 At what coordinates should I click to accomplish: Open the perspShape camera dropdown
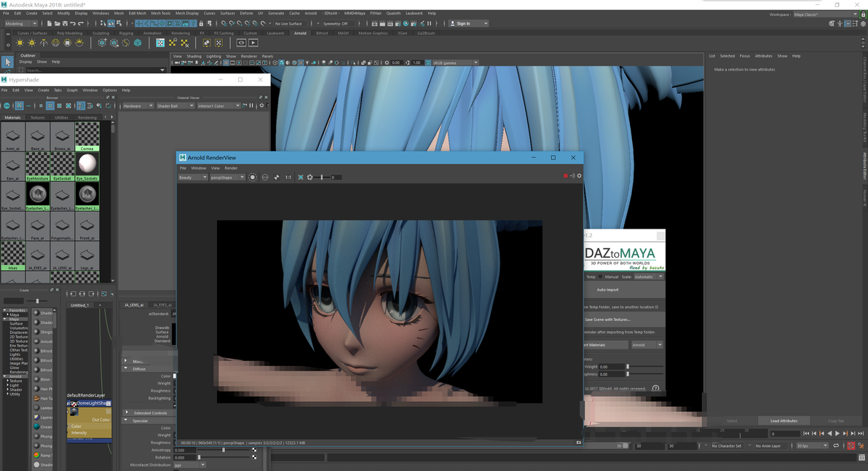(227, 178)
